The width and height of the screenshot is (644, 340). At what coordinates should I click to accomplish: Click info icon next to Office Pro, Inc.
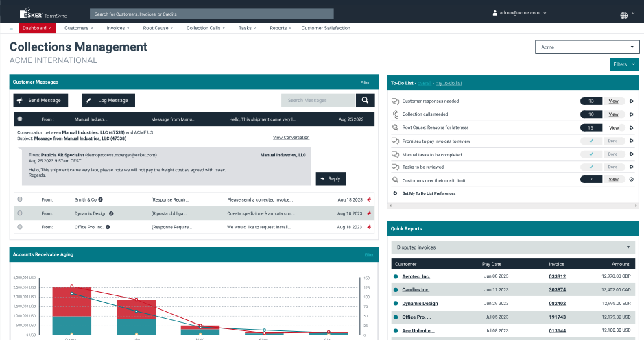tap(108, 227)
